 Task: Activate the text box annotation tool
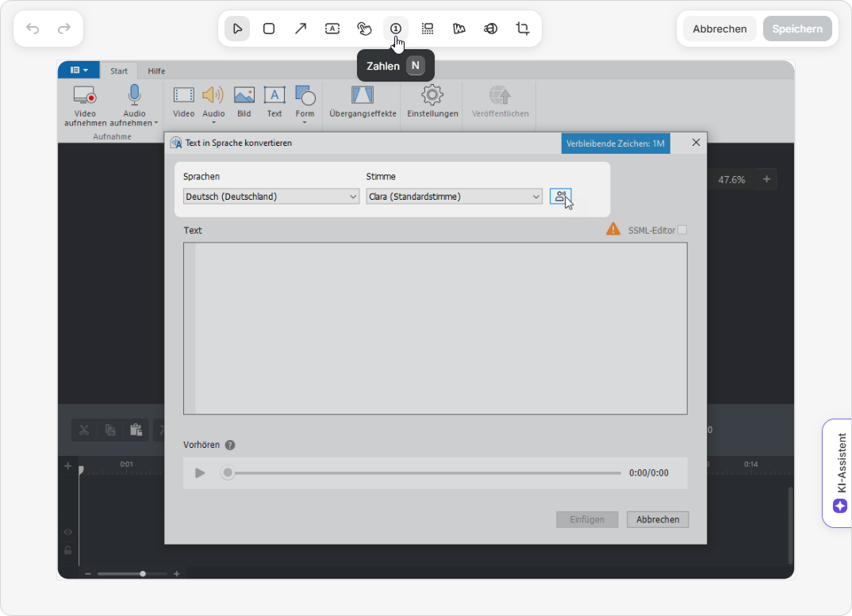(332, 29)
